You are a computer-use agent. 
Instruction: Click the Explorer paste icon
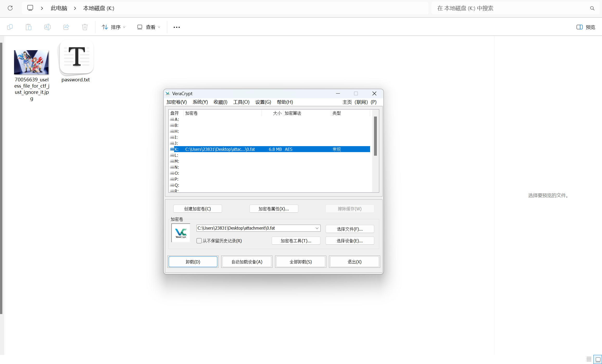pos(29,27)
